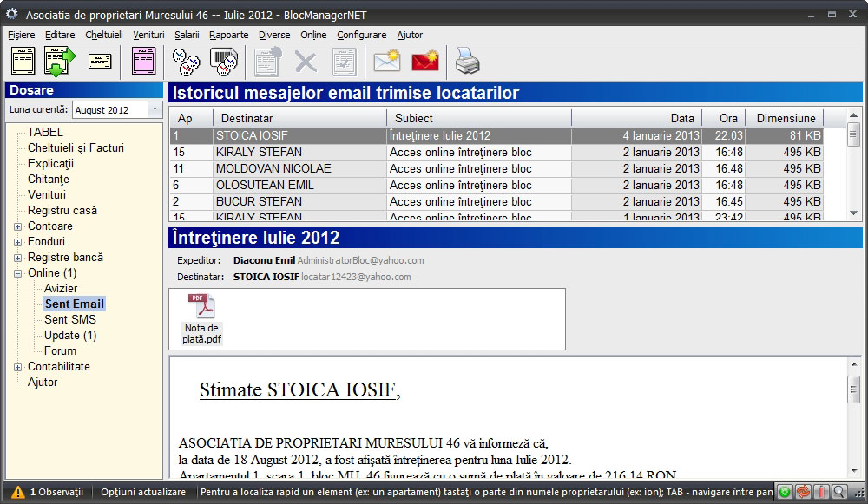Viewport: 868px width, 504px height.
Task: Click the magnifier icon in the status bar
Action: [840, 492]
